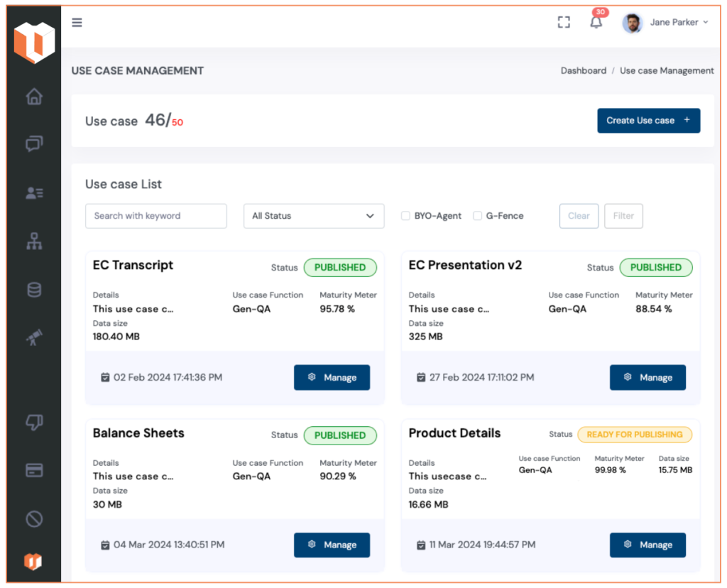
Task: Open the credit card billing icon
Action: (x=33, y=470)
